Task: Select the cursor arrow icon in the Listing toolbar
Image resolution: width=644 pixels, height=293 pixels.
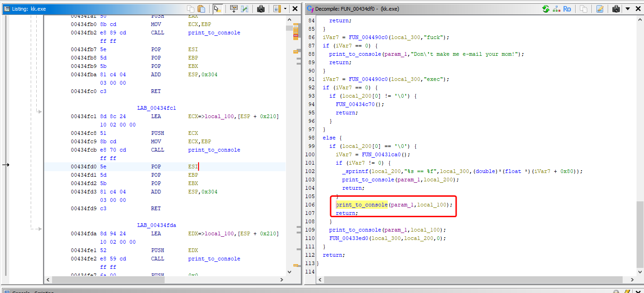Action: tap(218, 8)
